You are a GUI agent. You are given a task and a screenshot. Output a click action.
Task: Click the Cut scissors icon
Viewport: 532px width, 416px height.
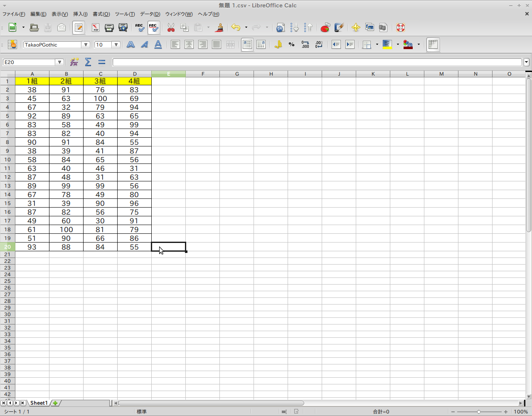(171, 27)
